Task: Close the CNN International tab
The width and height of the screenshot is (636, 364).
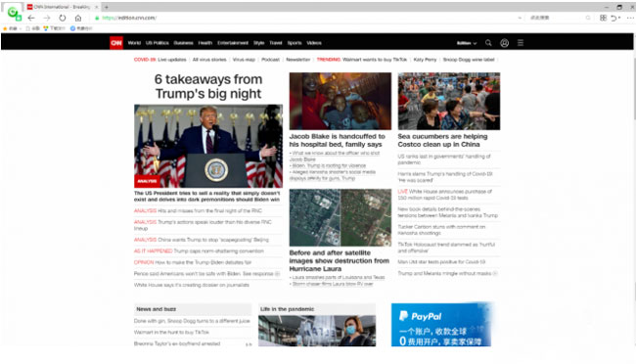Action: click(97, 7)
